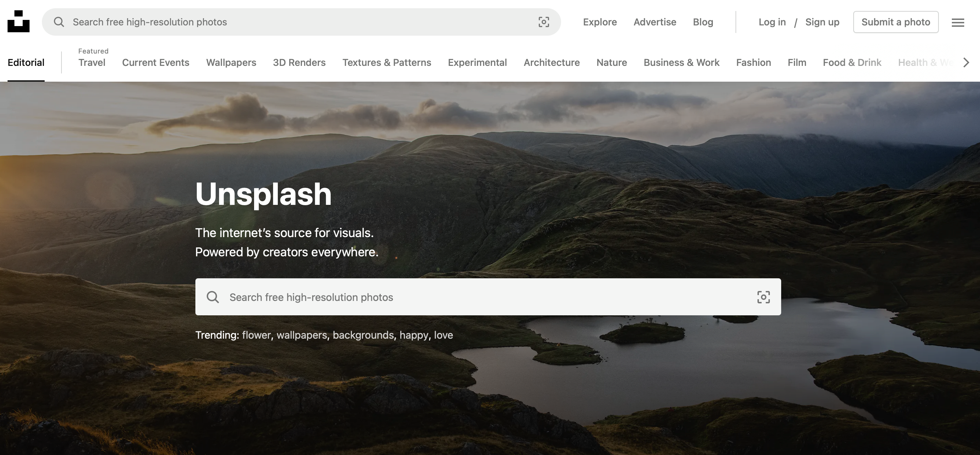Image resolution: width=980 pixels, height=455 pixels.
Task: Open the 3D Renders category
Action: coord(299,62)
